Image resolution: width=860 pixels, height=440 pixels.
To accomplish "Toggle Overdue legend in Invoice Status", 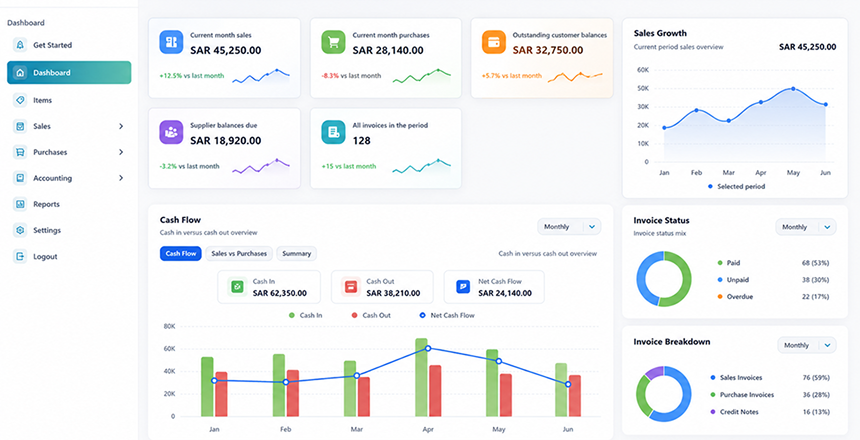I will [x=735, y=297].
